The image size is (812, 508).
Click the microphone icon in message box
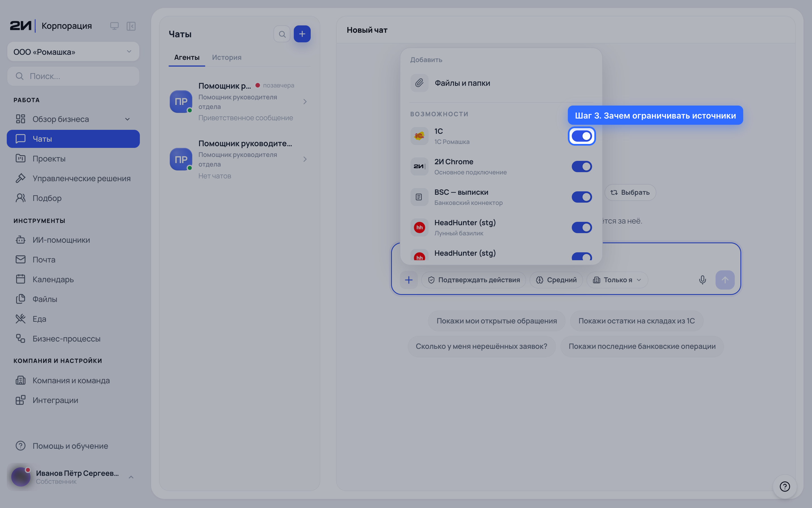pos(702,280)
